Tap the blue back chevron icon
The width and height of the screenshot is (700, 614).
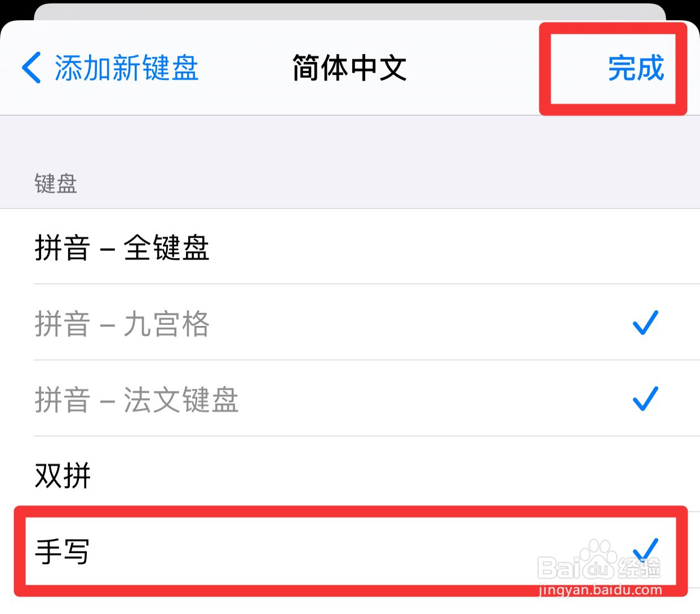pos(32,68)
